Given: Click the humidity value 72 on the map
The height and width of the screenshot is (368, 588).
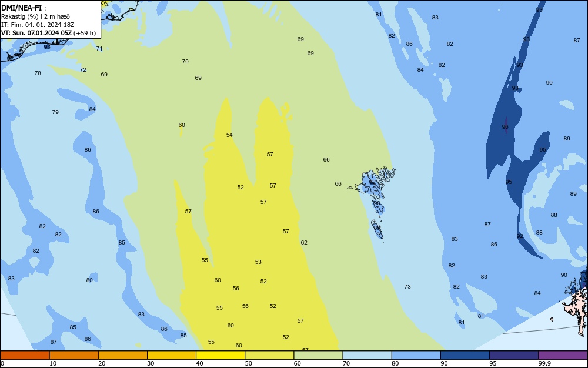Looking at the screenshot, I should click(83, 70).
